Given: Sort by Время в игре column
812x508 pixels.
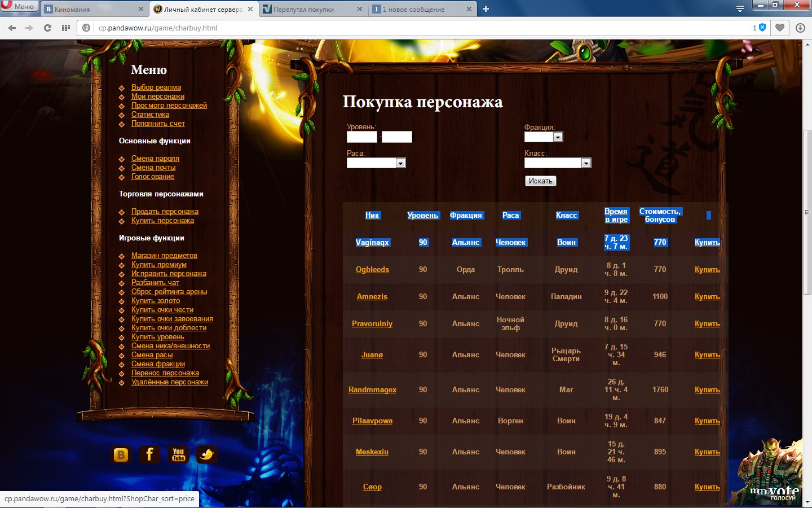Looking at the screenshot, I should click(616, 215).
